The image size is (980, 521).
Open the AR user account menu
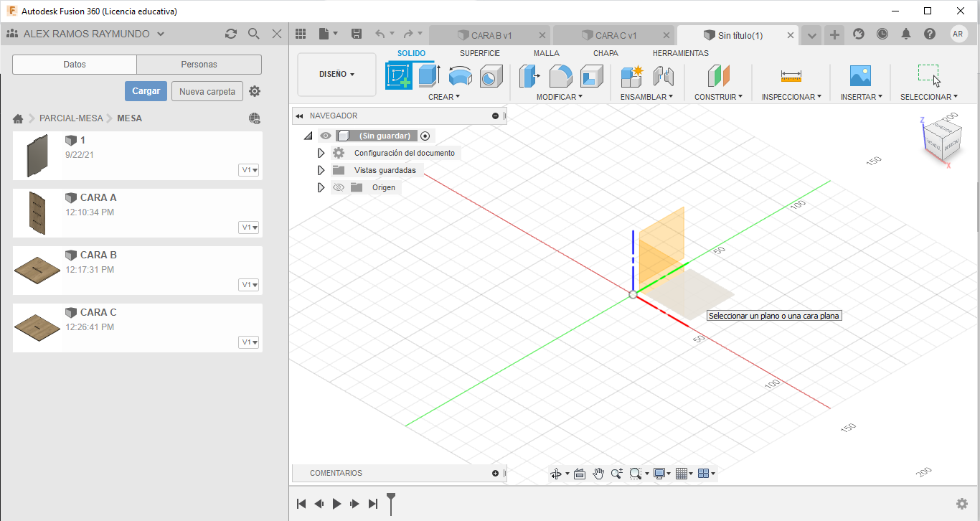click(x=958, y=34)
